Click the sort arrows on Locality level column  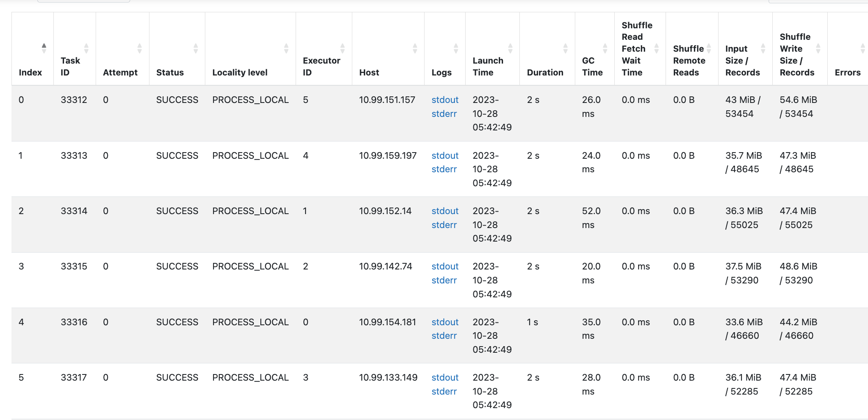(x=286, y=47)
